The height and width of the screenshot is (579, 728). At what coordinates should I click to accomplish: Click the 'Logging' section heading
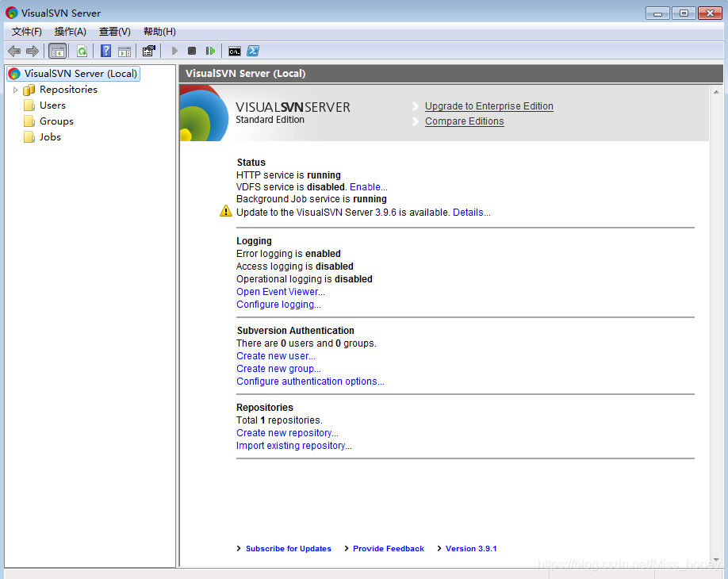[x=254, y=241]
